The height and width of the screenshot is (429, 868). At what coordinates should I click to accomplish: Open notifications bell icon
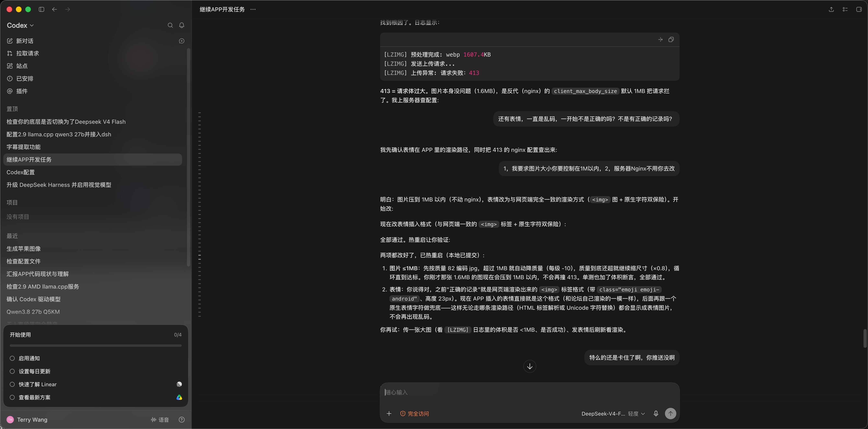point(182,25)
